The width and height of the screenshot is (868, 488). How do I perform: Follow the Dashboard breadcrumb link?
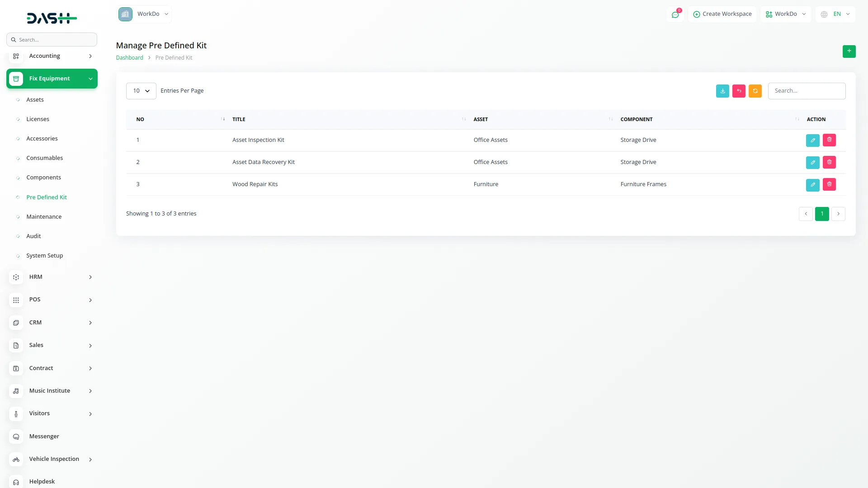click(129, 57)
